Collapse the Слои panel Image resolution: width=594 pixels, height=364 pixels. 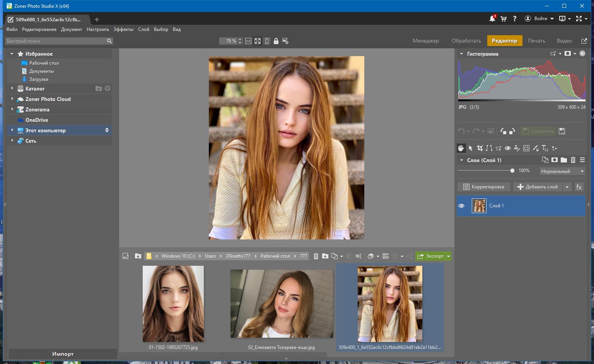point(461,160)
